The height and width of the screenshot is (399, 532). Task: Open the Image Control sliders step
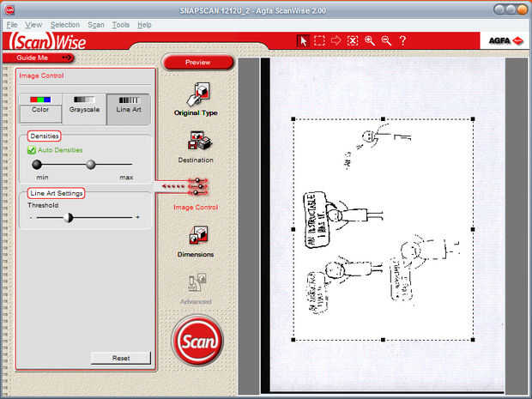pyautogui.click(x=196, y=194)
